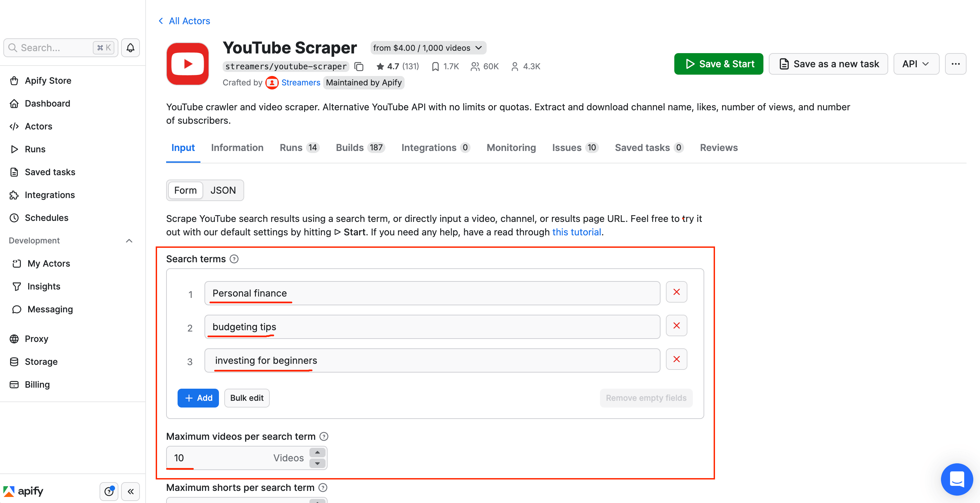The width and height of the screenshot is (980, 503).
Task: Remove the 'budgeting tips' search term
Action: 676,326
